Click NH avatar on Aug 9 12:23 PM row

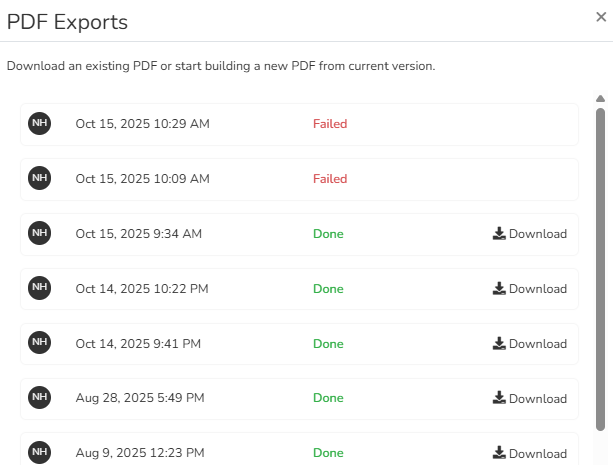click(39, 452)
